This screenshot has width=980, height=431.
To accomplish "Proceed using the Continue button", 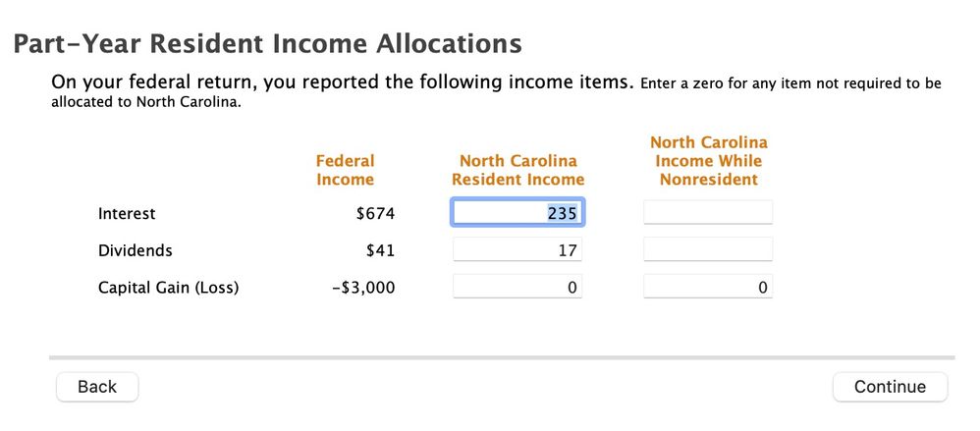I will pyautogui.click(x=890, y=387).
